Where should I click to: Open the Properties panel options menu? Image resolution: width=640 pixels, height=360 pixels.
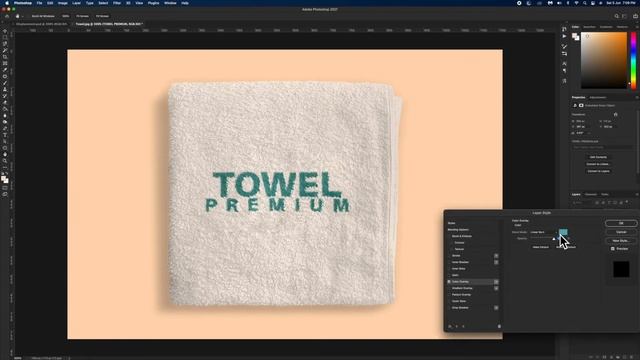pyautogui.click(x=637, y=97)
